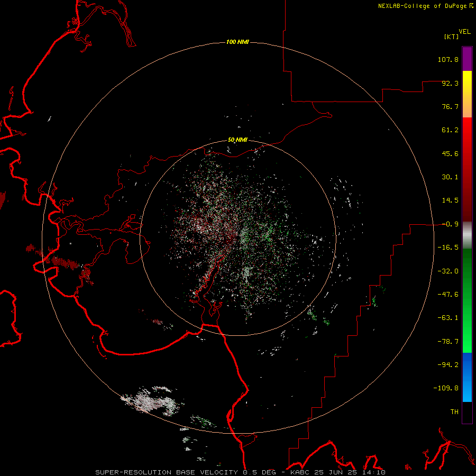Click the [KT] units label
476x476 pixels.
[x=451, y=36]
